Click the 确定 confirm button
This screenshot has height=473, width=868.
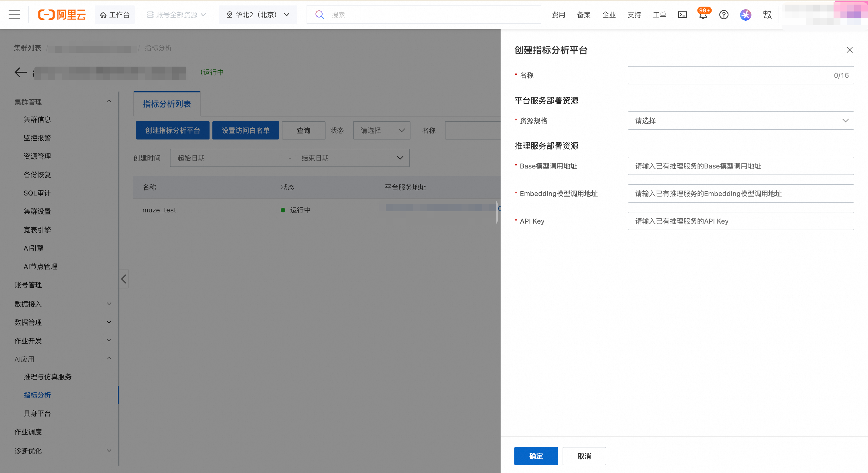tap(536, 456)
